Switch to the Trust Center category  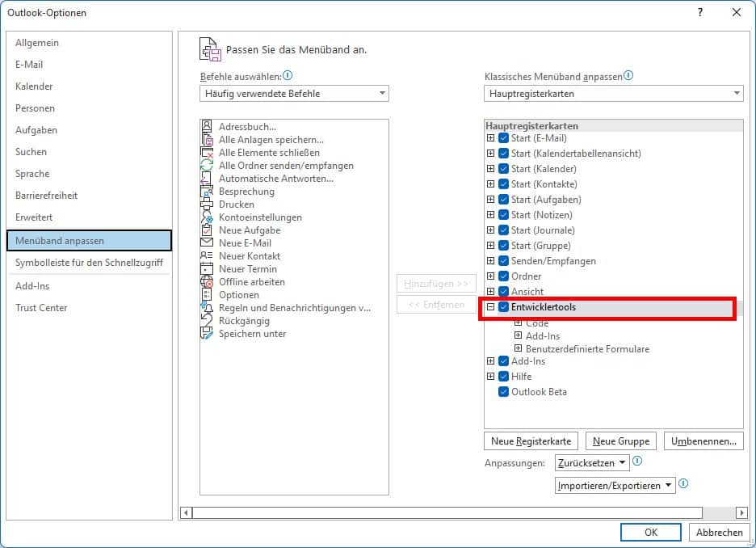[41, 308]
